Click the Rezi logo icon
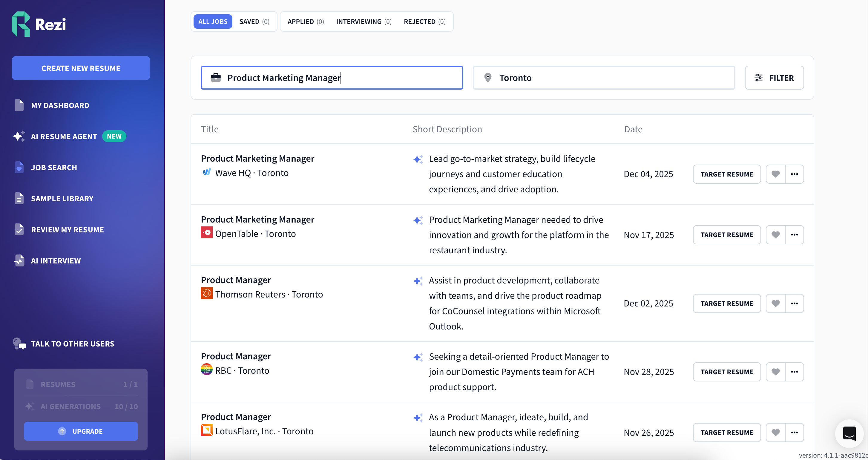The image size is (868, 460). (x=21, y=24)
